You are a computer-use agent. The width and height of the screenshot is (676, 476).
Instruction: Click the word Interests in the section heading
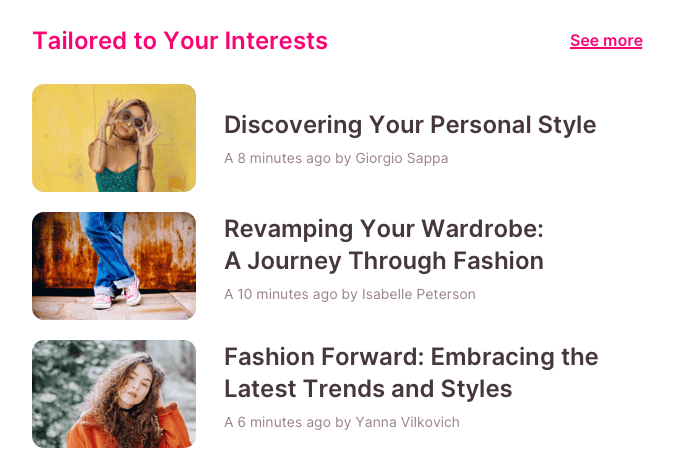click(276, 41)
